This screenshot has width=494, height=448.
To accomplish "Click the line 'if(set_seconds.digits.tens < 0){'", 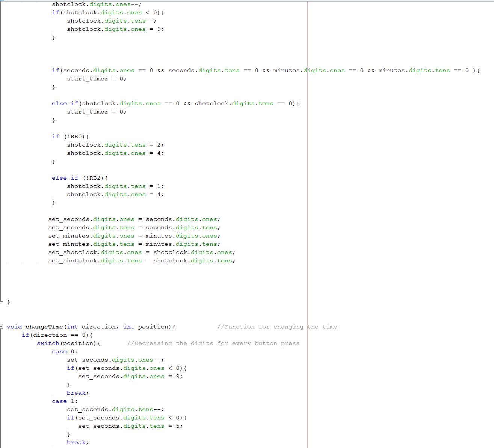I will pos(127,418).
